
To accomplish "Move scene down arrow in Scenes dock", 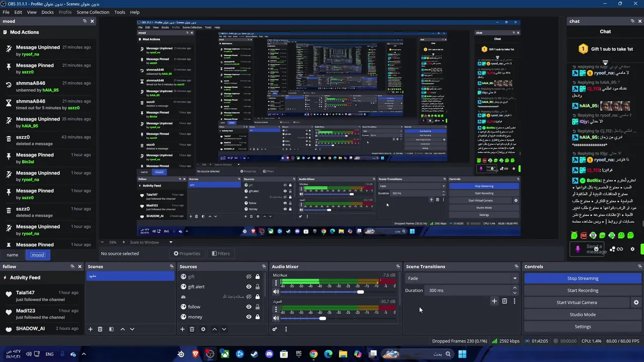I will click(x=132, y=329).
